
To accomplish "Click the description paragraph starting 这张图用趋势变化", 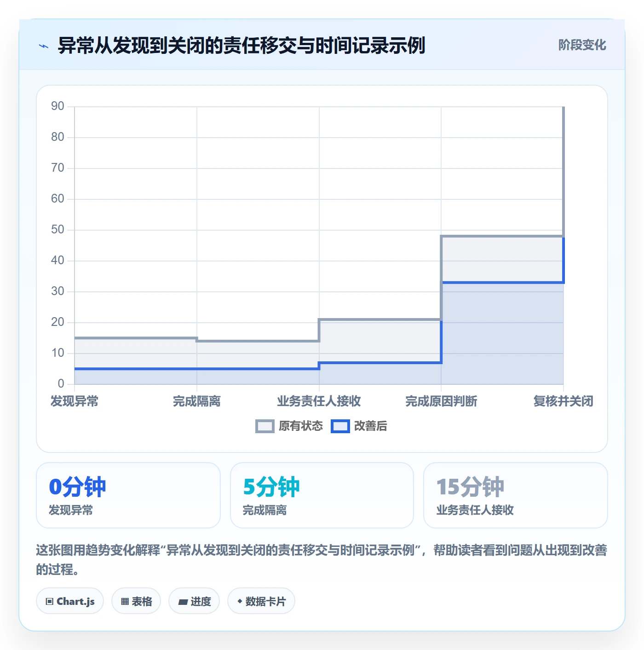I will tap(322, 560).
